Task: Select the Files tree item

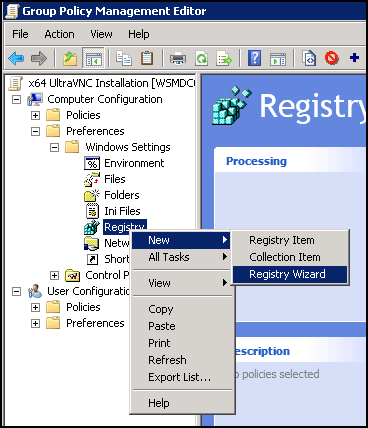Action: coord(115,179)
